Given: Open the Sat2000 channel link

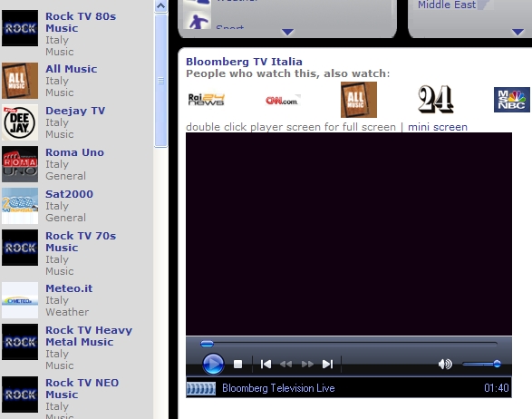Looking at the screenshot, I should click(69, 194).
